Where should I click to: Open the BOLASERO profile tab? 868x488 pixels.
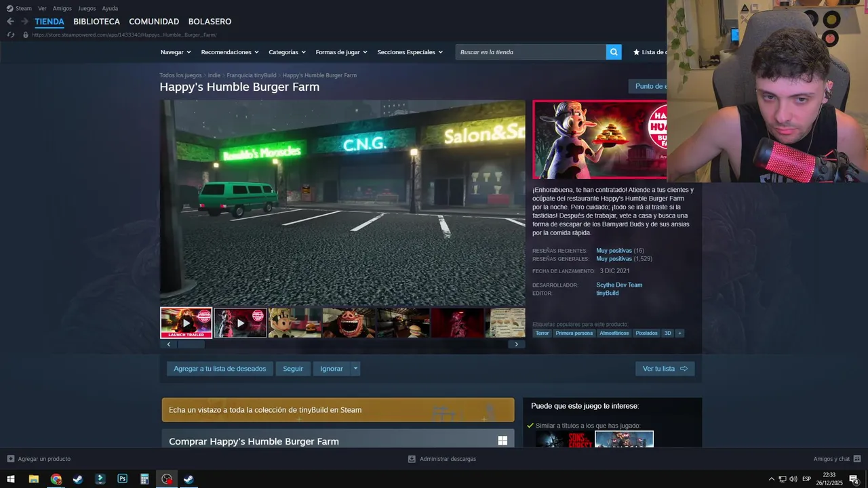(x=210, y=22)
